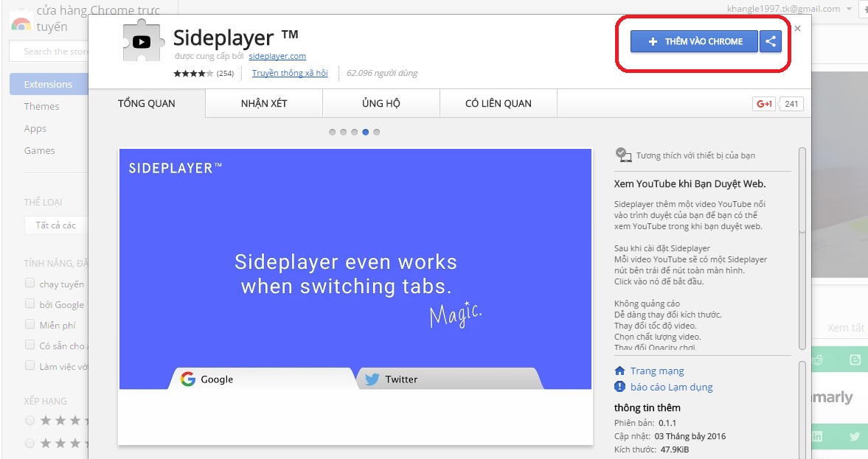Open the khangle1997.tk@gmail.com account dropdown
Image resolution: width=868 pixels, height=459 pixels.
pyautogui.click(x=789, y=9)
